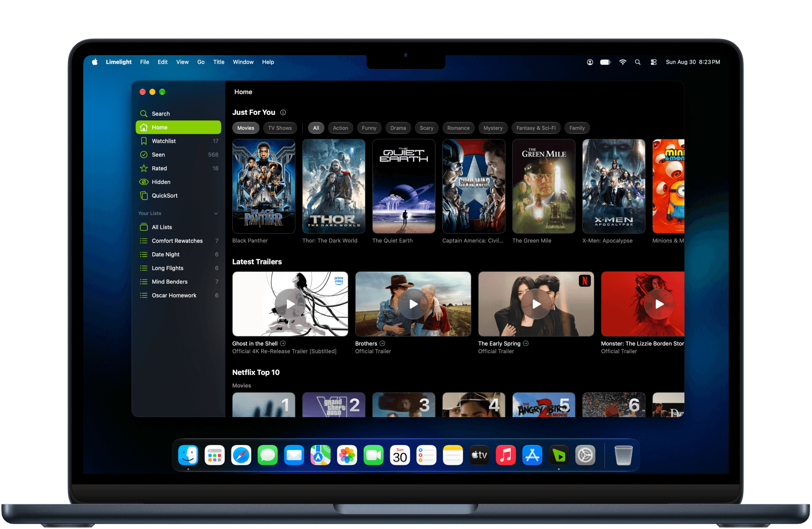Play the Ghost in the Shell trailer
Viewport: 812px width, 529px height.
(x=290, y=304)
